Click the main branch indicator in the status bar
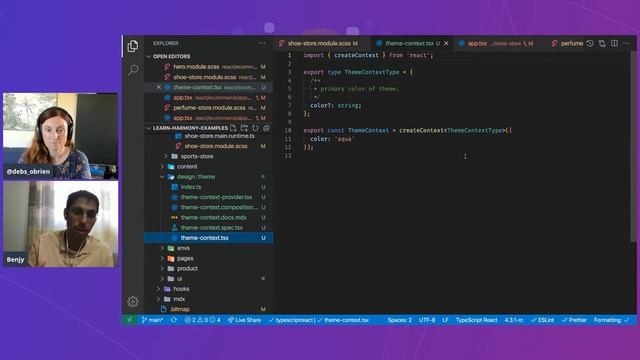640x360 pixels. 152,320
